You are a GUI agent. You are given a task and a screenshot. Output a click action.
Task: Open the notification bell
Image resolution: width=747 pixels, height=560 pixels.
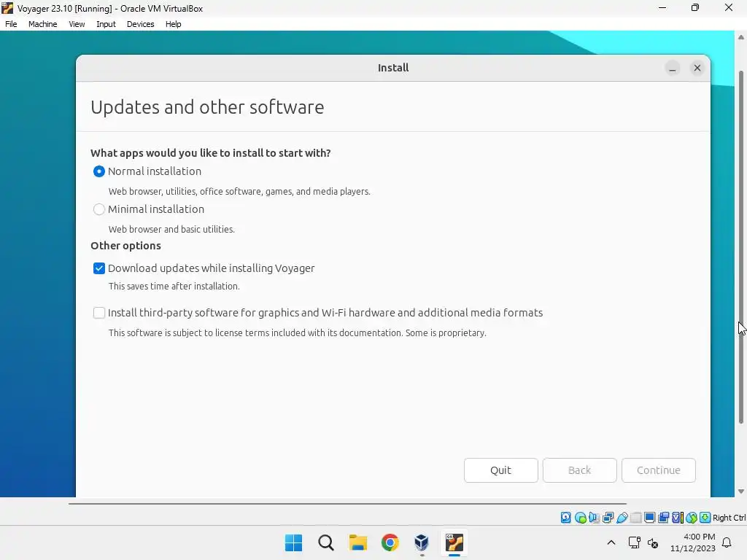tap(727, 542)
